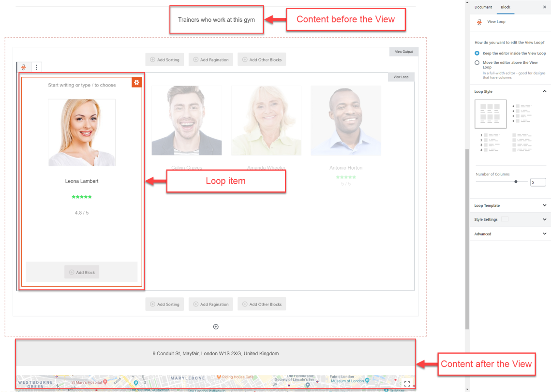The width and height of the screenshot is (551, 392).
Task: Click the 'Start writing or type / to choose' placeholder
Action: [82, 85]
